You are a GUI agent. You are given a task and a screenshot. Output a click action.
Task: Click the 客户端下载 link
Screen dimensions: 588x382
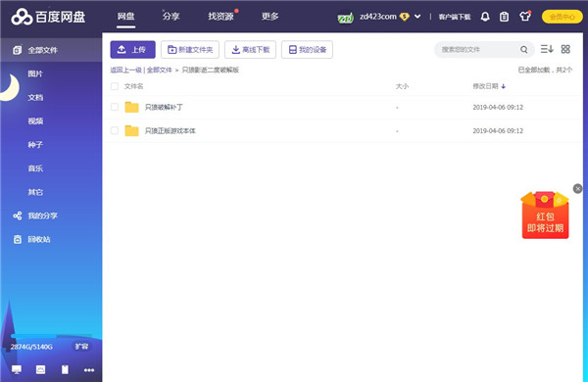(x=455, y=17)
